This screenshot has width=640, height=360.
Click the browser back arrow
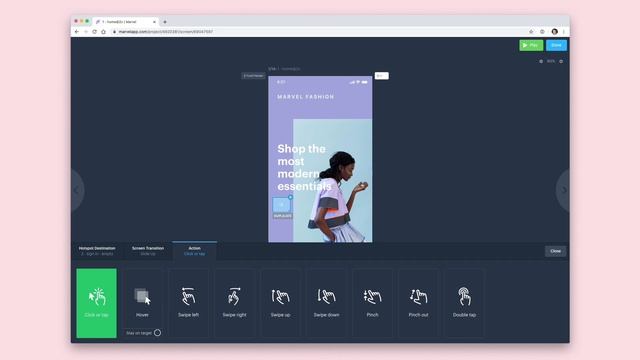coord(77,31)
